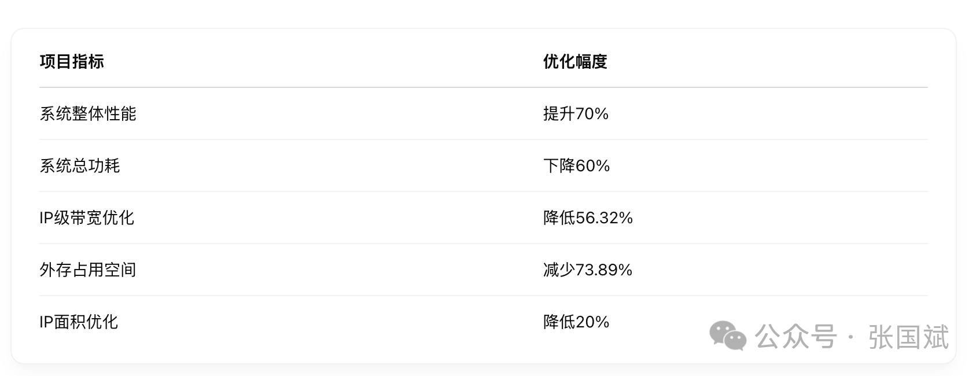Click the 张国斌 account name
The width and height of the screenshot is (980, 376).
point(908,337)
